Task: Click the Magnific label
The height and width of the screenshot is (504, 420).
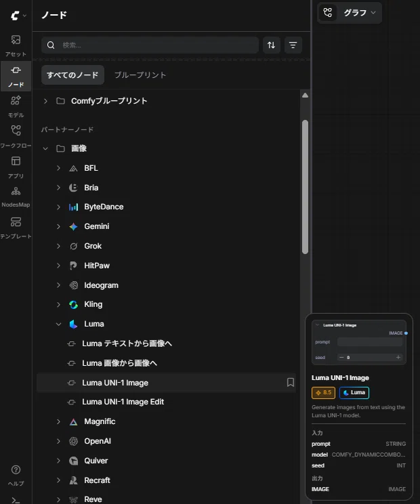Action: click(x=100, y=421)
